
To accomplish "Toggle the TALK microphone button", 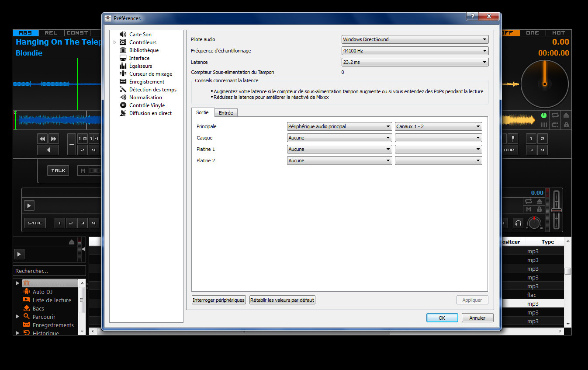I will click(58, 170).
